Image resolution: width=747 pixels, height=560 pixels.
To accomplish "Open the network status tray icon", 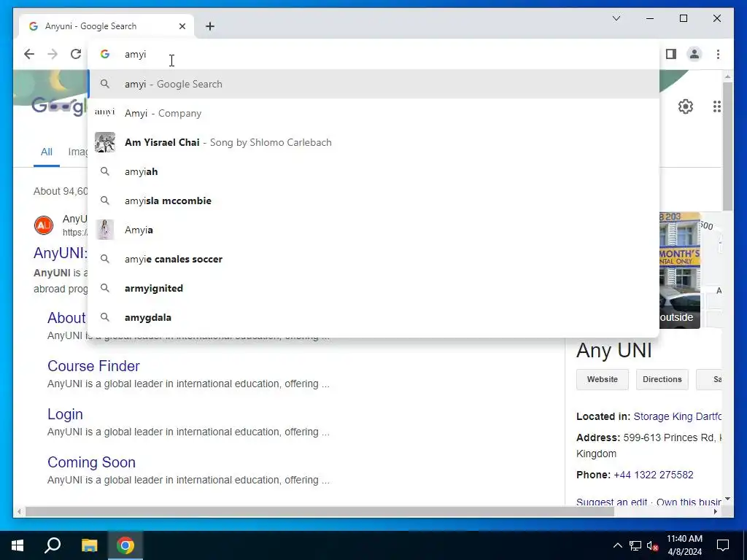I will 635,545.
